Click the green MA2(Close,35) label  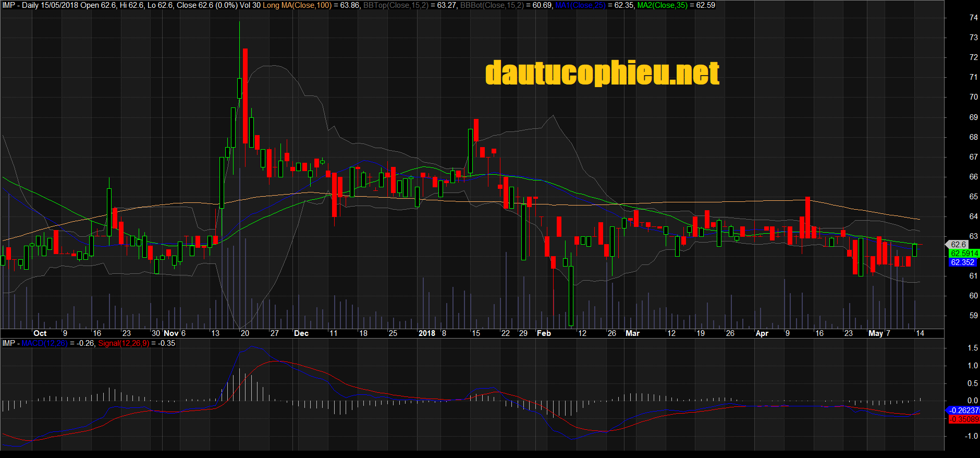pos(663,5)
